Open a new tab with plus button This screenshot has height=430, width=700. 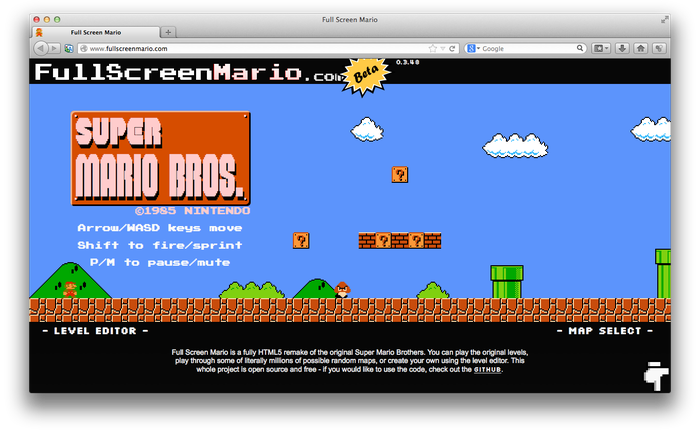168,32
